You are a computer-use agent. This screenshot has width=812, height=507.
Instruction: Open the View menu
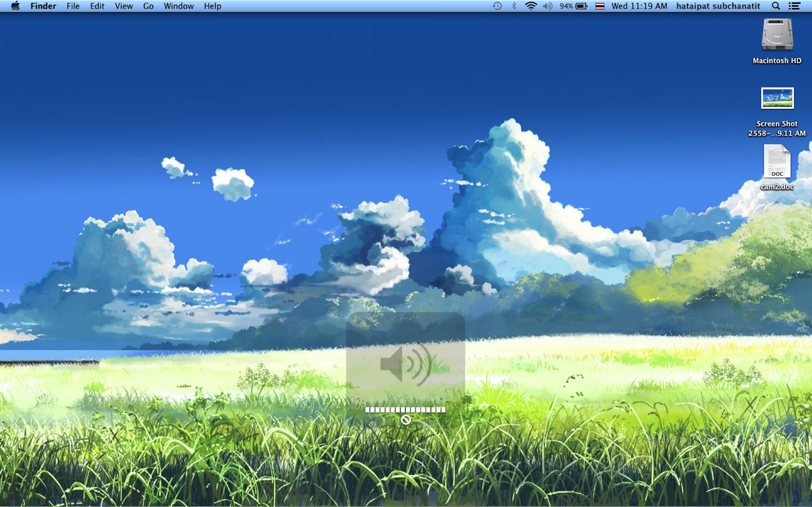coord(124,6)
